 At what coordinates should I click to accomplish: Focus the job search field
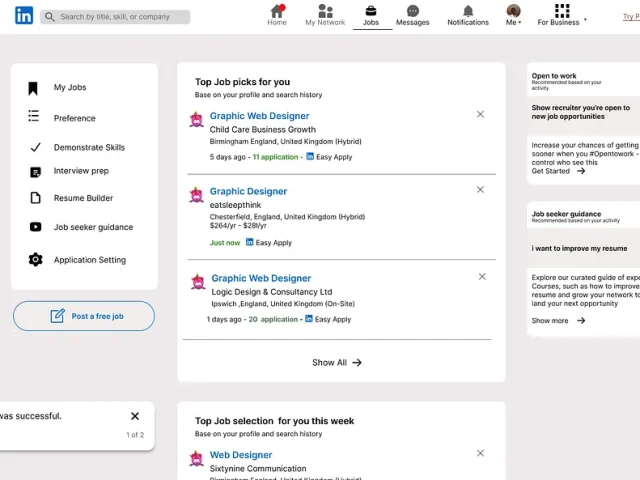(x=115, y=17)
